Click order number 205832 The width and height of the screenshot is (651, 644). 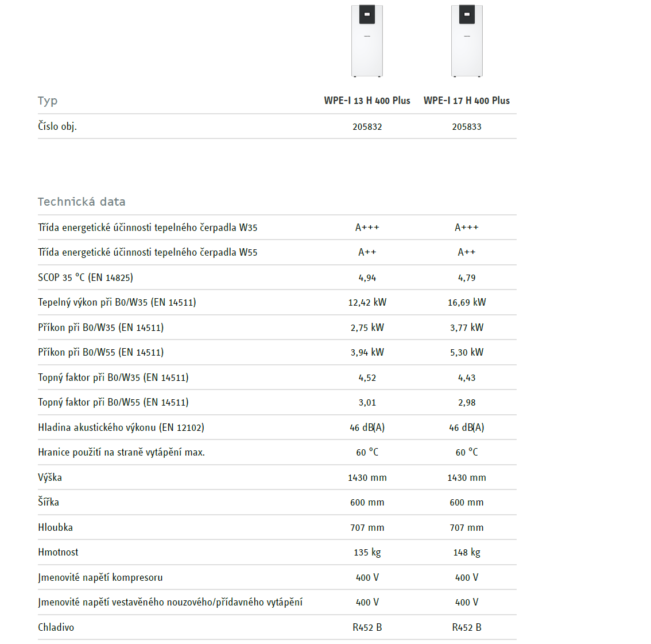[x=367, y=127]
